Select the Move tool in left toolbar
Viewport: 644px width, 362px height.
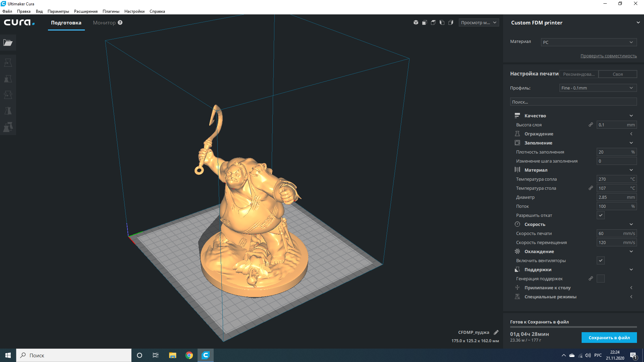8,63
